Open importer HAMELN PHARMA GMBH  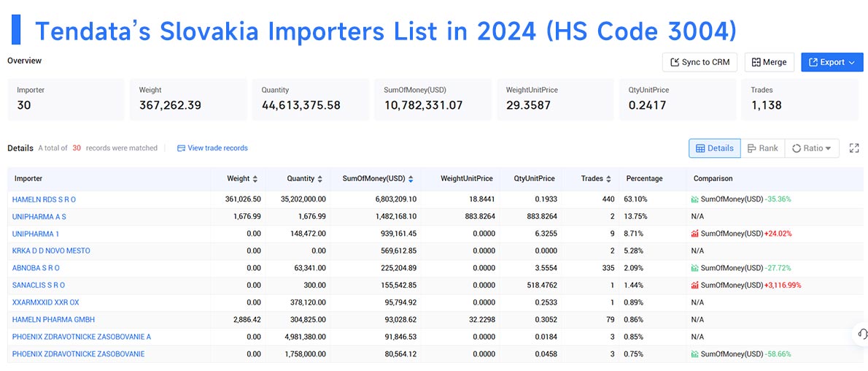click(54, 319)
